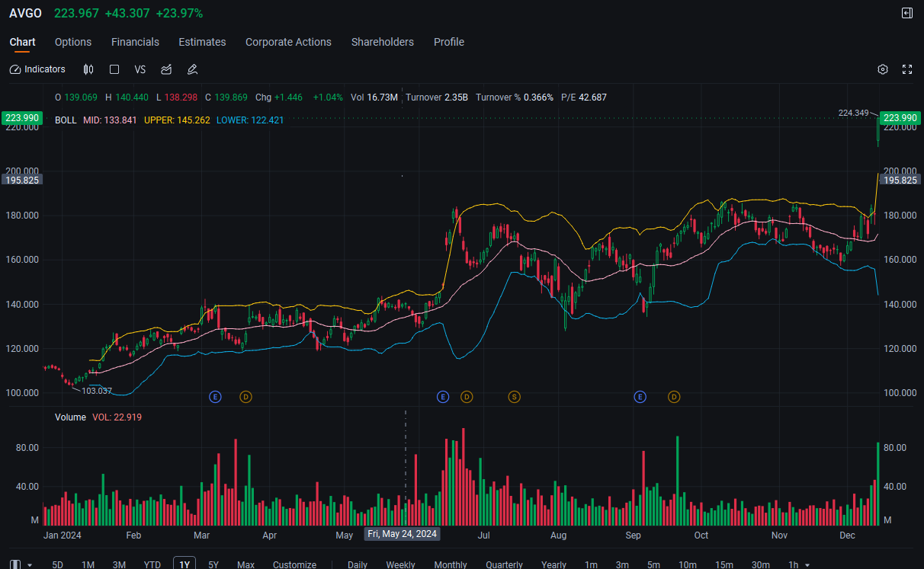
Task: Select the 1Y time range
Action: click(184, 564)
